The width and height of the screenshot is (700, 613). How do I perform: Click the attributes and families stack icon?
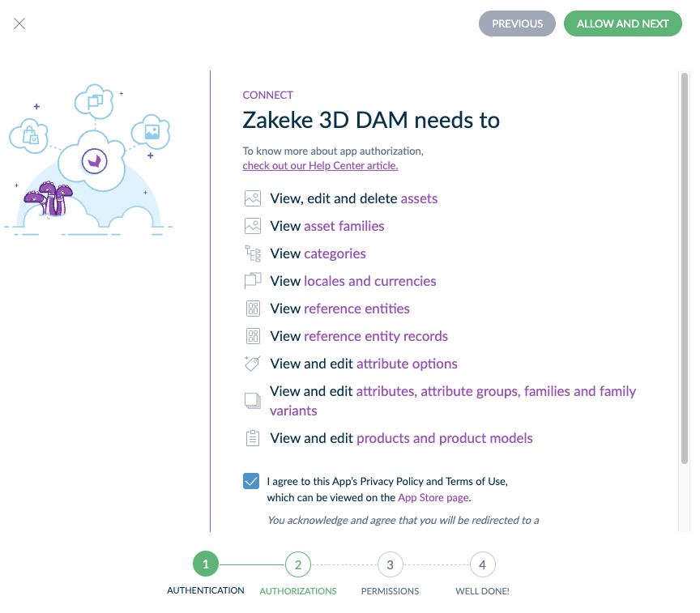click(x=252, y=401)
